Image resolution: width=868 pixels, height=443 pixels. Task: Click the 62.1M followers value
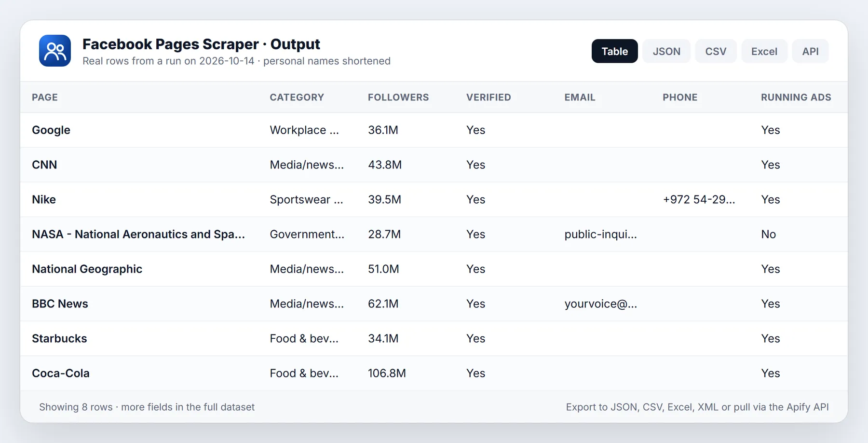(x=383, y=304)
